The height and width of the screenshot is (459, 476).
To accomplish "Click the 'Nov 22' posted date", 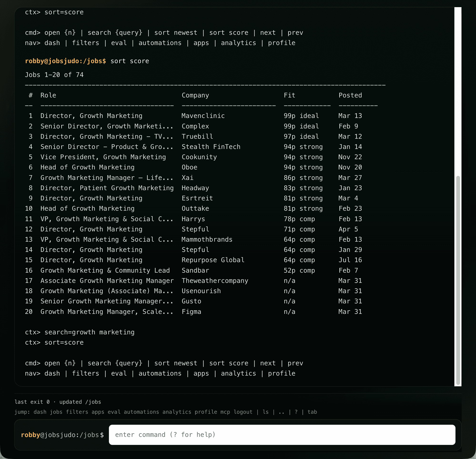I will (x=350, y=157).
